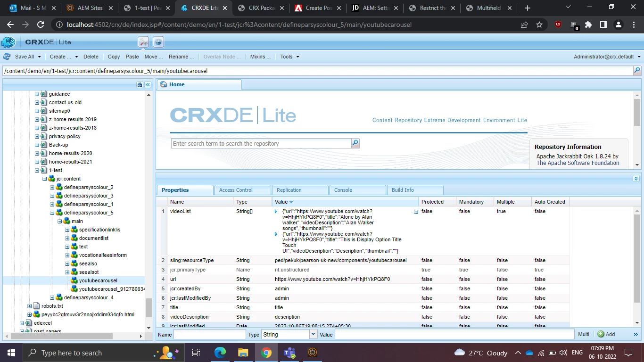Select the youtubecarousel_91278063 tree node

[112, 289]
